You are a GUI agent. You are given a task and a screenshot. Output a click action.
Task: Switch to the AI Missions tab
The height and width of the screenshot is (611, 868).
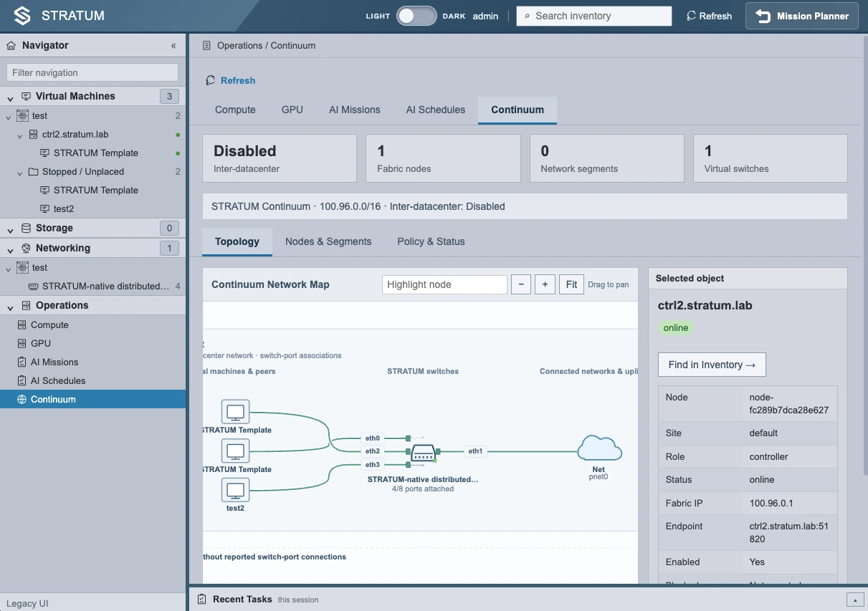pos(355,110)
